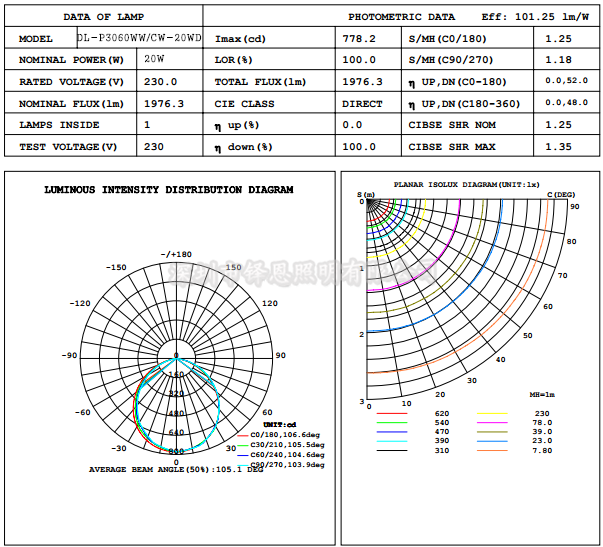Click the 'TOTAL FLUX(lm)' label
This screenshot has width=603, height=547.
coord(260,82)
